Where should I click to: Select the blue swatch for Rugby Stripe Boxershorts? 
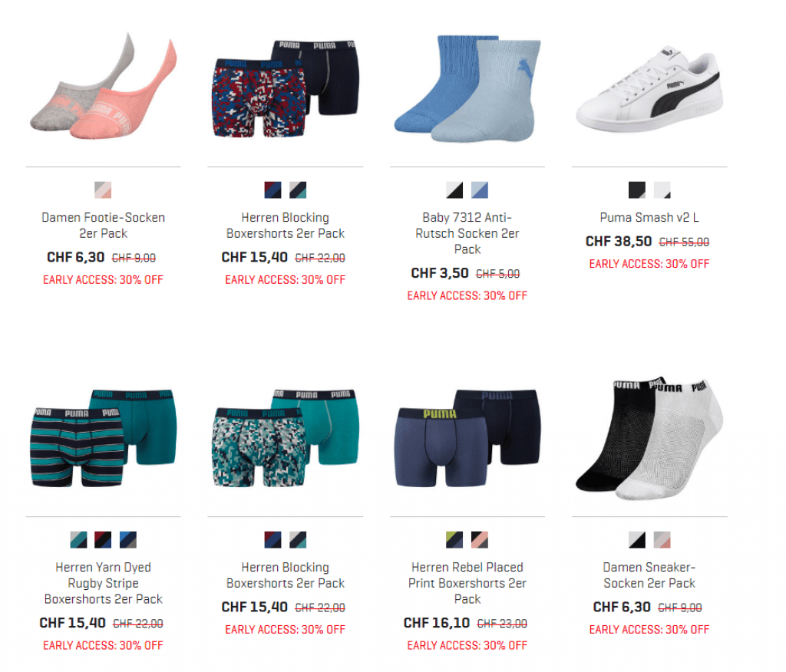(x=128, y=540)
